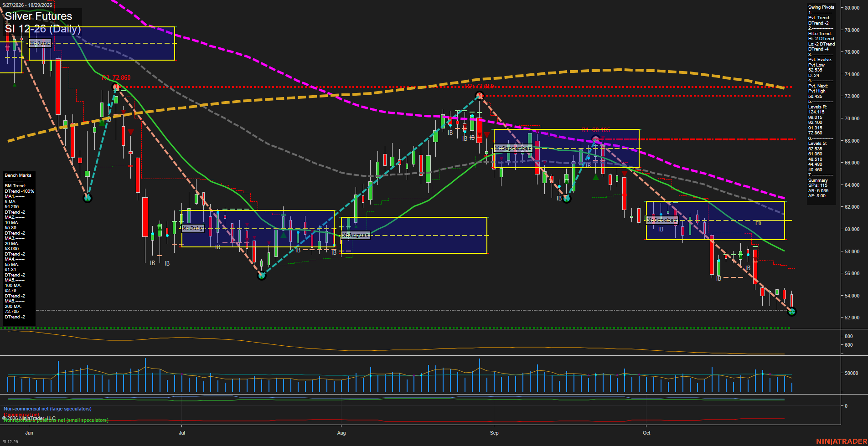The height and width of the screenshot is (446, 868).
Task: Click the Oct label on time axis
Action: 646,433
